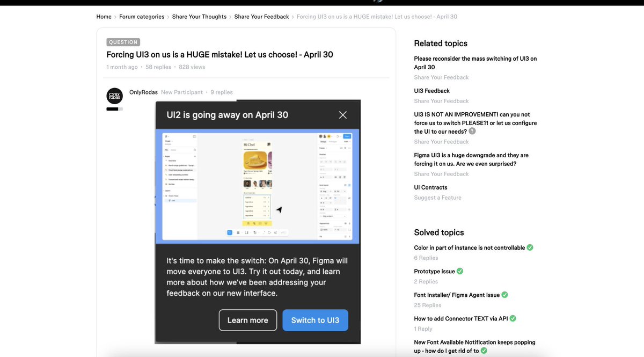This screenshot has width=644, height=357.
Task: Close the UI2 going away dialog
Action: (343, 115)
